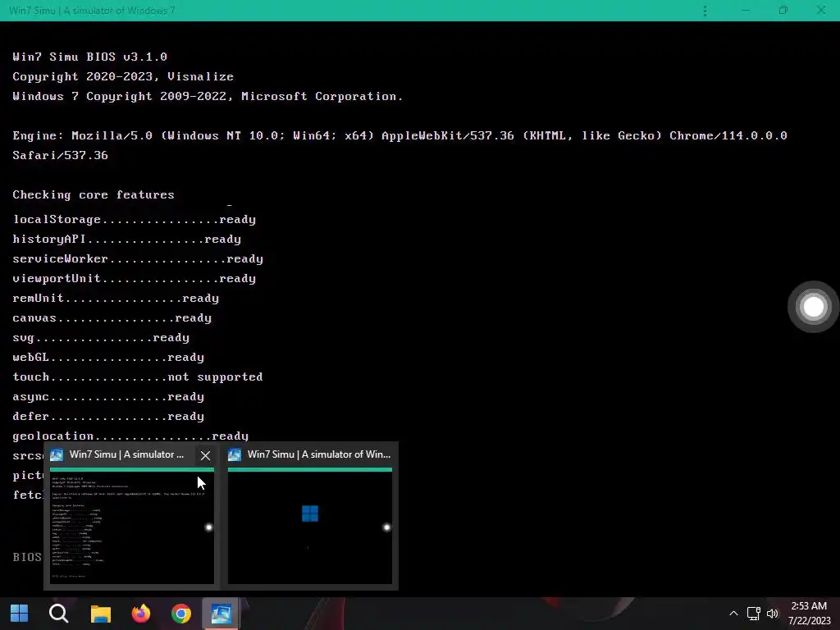
Task: Click the 'Windows 7 Copyright 2009-2022' line
Action: (x=208, y=97)
